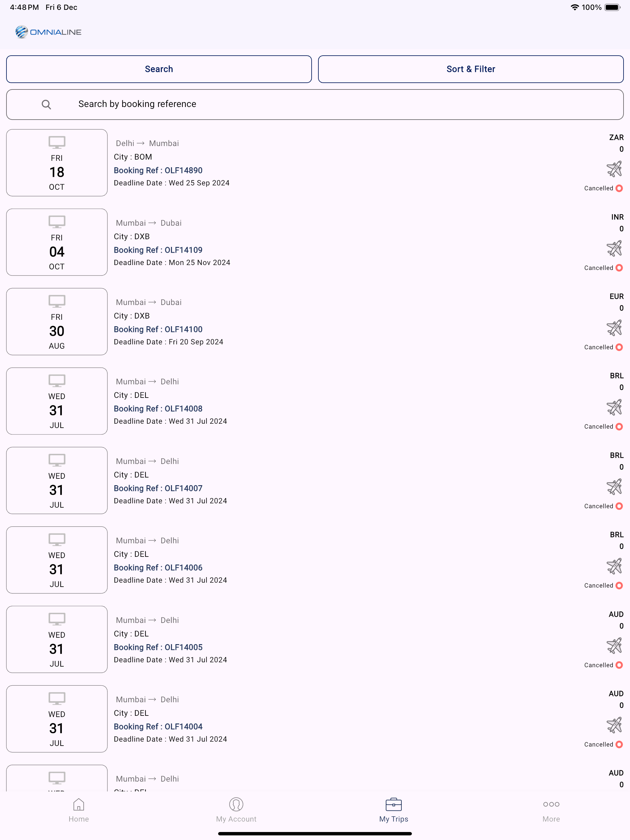Open booking reference OLF14004
Viewport: 630px width, 840px height.
pyautogui.click(x=158, y=727)
